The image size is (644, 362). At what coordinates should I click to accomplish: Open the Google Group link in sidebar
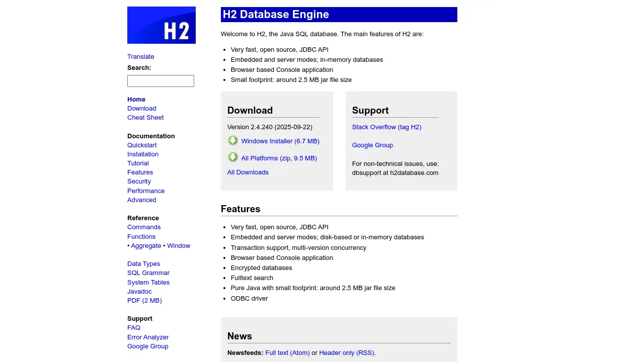point(148,346)
